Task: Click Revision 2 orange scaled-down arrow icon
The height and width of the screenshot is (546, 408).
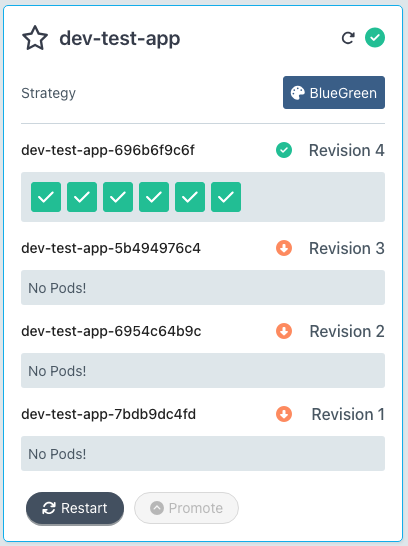Action: pos(284,331)
